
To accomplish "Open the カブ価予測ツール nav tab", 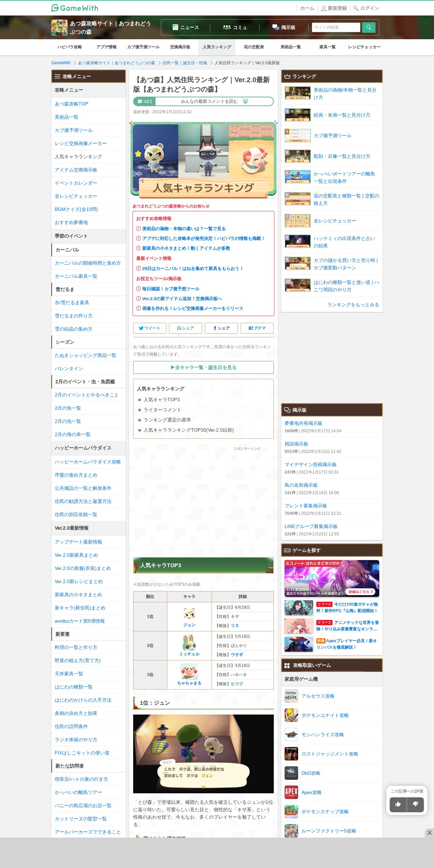I will (x=143, y=47).
